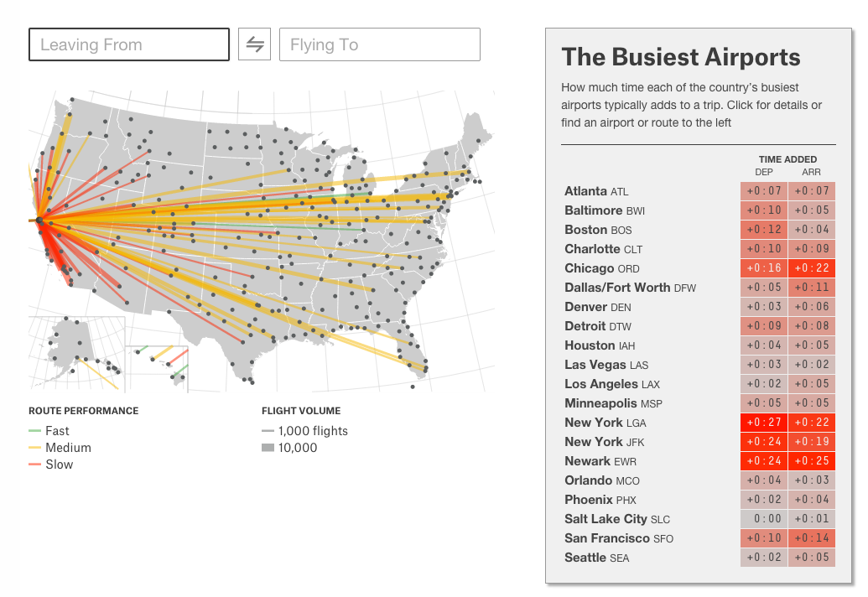Click the swap airports arrows icon

pyautogui.click(x=255, y=44)
